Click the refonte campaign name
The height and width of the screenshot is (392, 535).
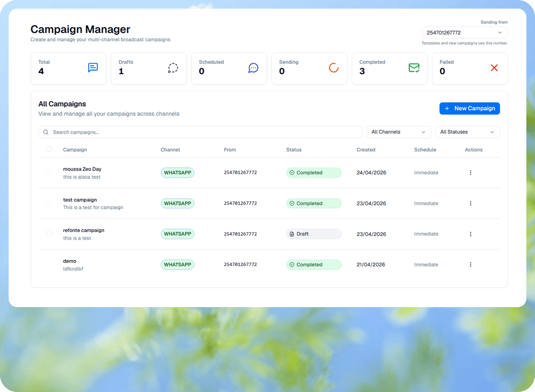[84, 230]
